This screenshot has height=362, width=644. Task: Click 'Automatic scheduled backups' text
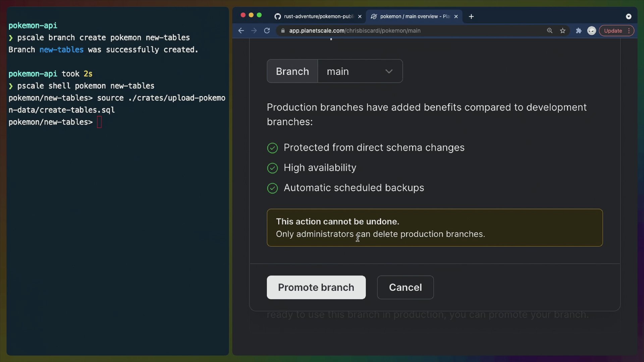click(354, 188)
